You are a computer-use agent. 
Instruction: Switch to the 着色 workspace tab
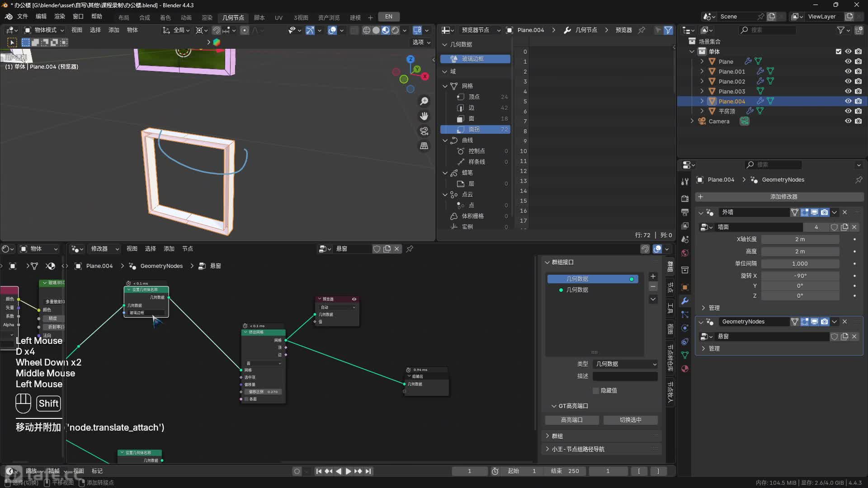[x=165, y=18]
